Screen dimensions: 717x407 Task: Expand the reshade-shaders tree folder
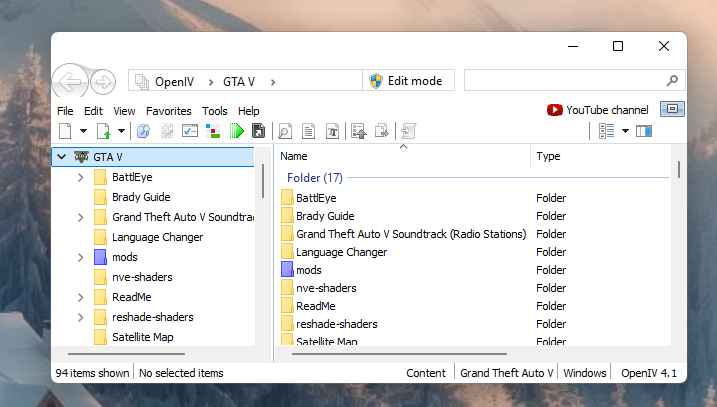click(x=80, y=317)
